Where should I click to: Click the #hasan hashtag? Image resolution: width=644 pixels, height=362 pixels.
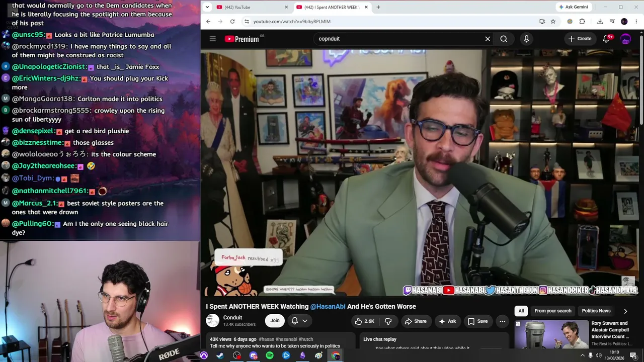click(x=266, y=339)
